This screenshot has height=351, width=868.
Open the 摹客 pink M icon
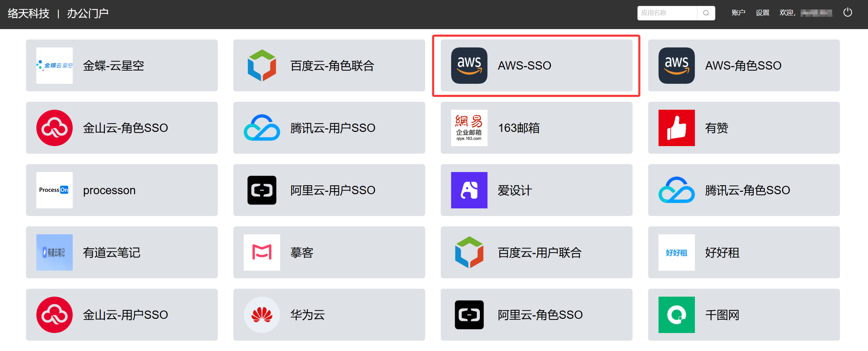click(x=262, y=252)
